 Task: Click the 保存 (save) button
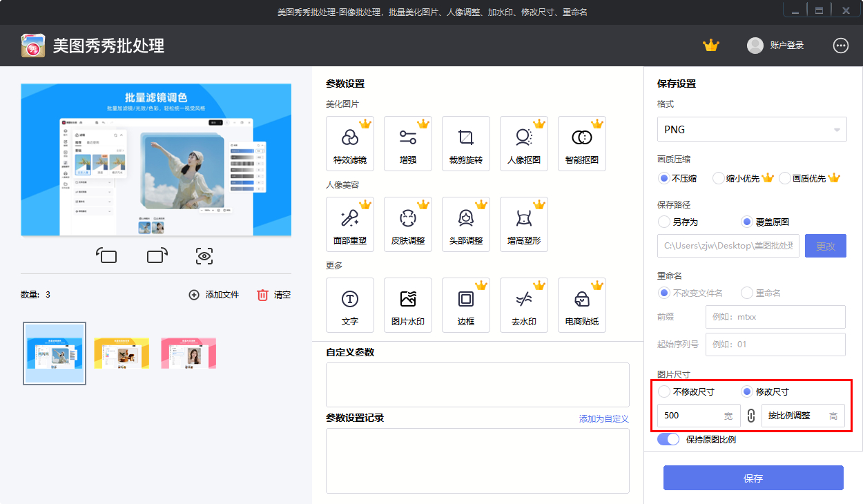[x=753, y=477]
